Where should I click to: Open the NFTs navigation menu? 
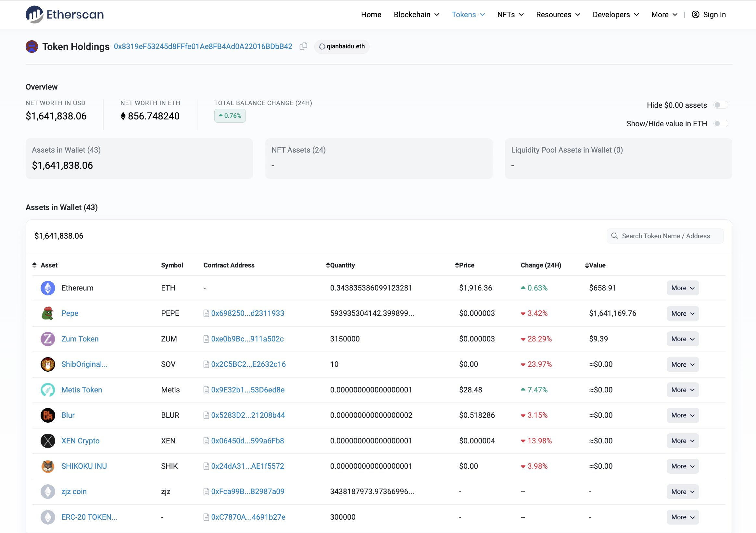[x=510, y=15]
